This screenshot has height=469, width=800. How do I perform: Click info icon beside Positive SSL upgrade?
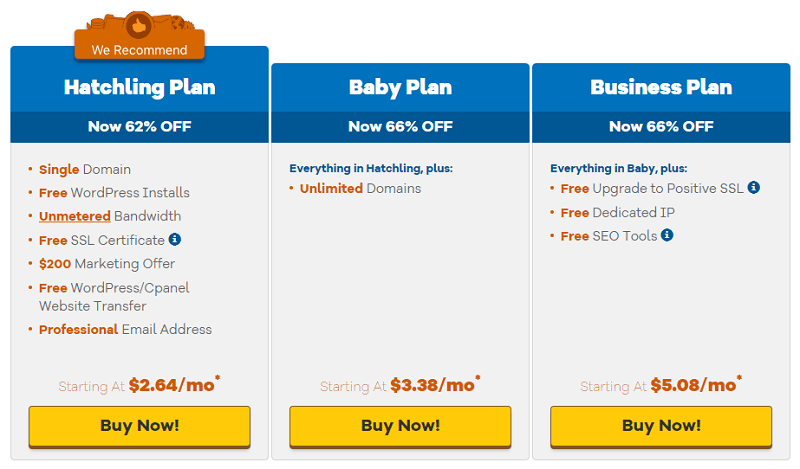754,187
